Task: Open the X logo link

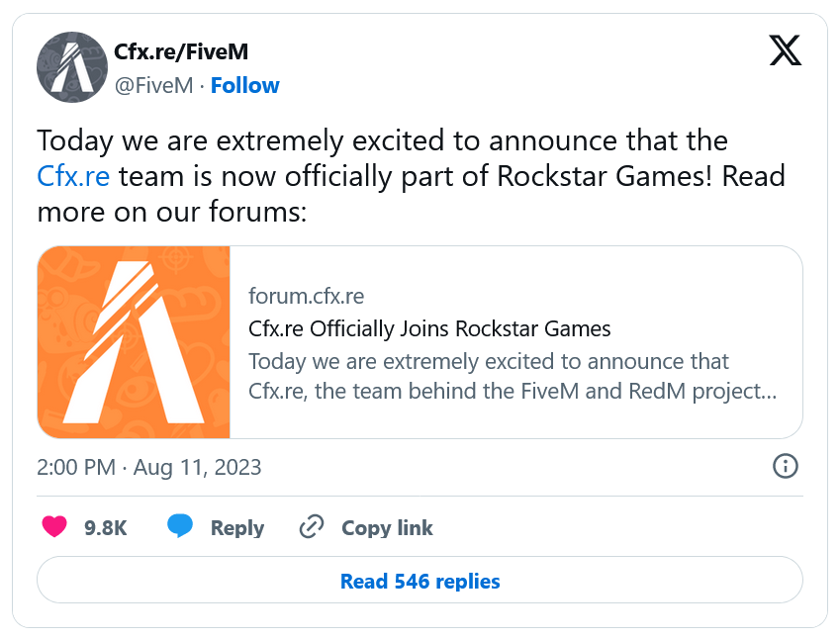Action: 785,50
